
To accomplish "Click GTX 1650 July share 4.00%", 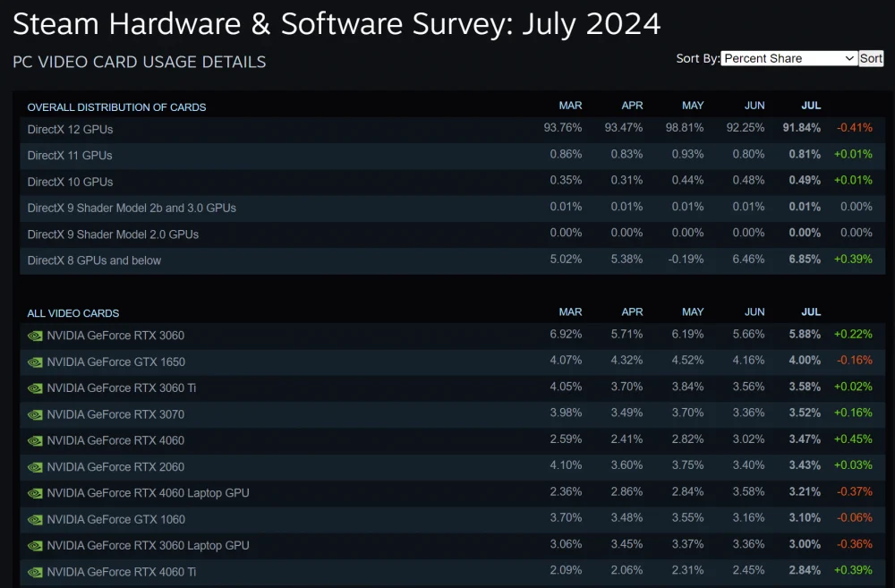I will tap(805, 360).
